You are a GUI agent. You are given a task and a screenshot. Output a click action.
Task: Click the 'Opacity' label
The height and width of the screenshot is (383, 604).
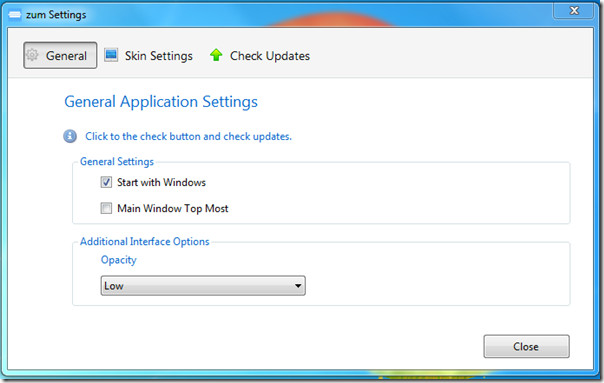click(x=119, y=260)
